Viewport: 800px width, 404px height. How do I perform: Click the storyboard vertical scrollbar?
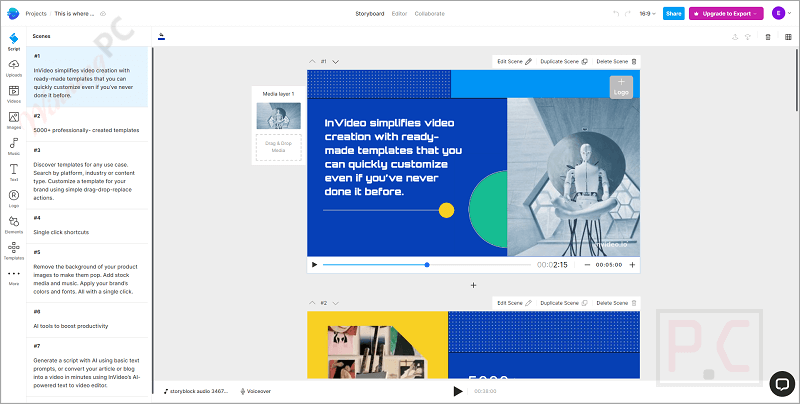coord(797,79)
